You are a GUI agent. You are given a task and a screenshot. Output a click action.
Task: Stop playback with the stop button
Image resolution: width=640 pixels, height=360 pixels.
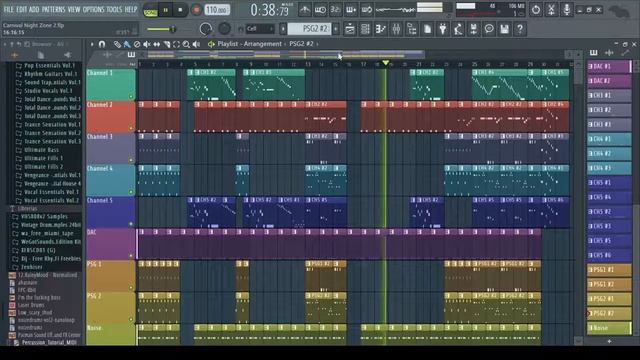[x=180, y=10]
